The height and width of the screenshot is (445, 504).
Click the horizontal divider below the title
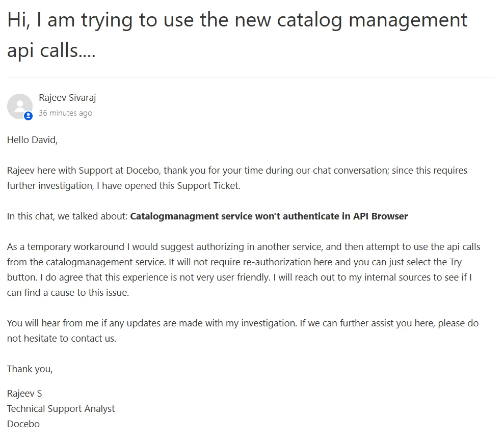click(x=251, y=77)
